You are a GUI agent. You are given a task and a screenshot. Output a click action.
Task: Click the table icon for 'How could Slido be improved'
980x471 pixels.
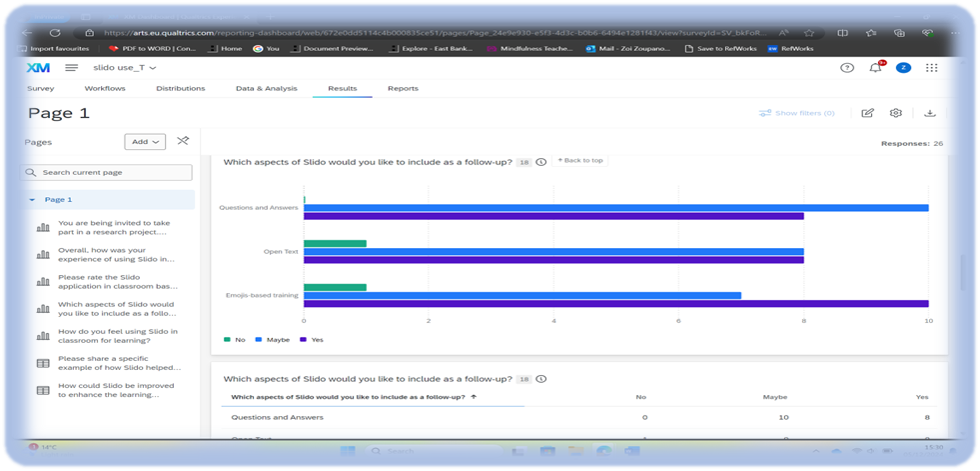tap(43, 390)
